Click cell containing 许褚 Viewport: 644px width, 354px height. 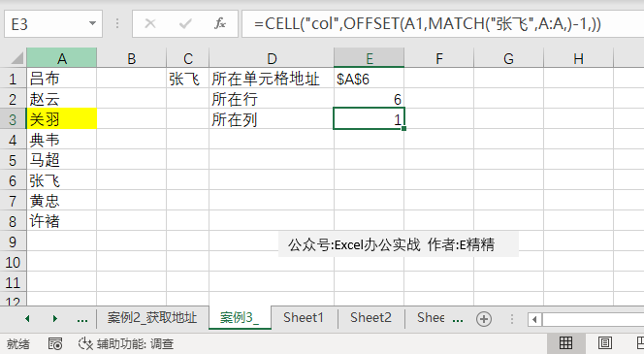(62, 220)
